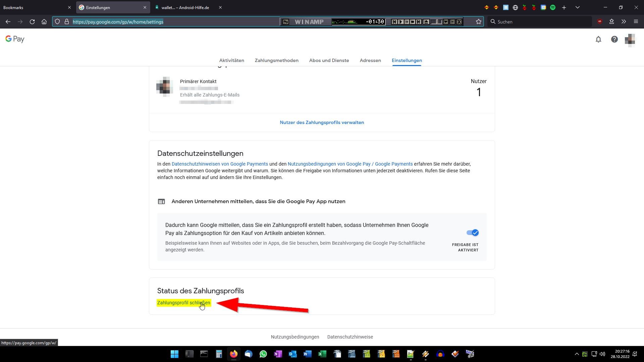Open the help question mark icon
Screen dimensions: 644x362
[614, 40]
